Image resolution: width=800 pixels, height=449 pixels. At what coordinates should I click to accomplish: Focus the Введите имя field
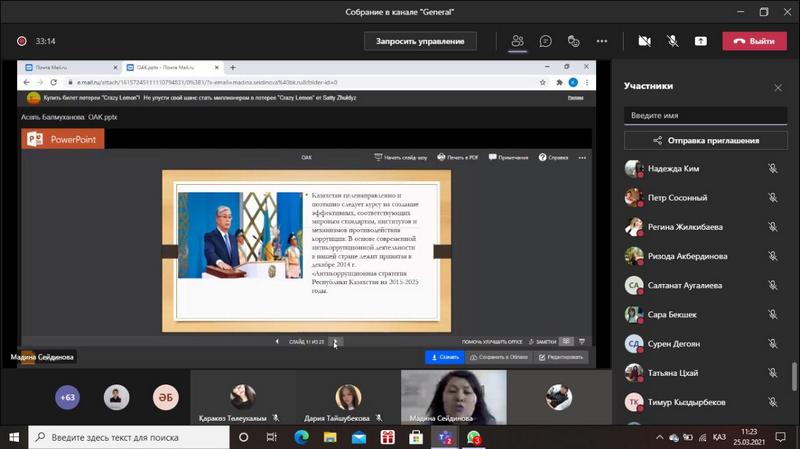click(705, 115)
